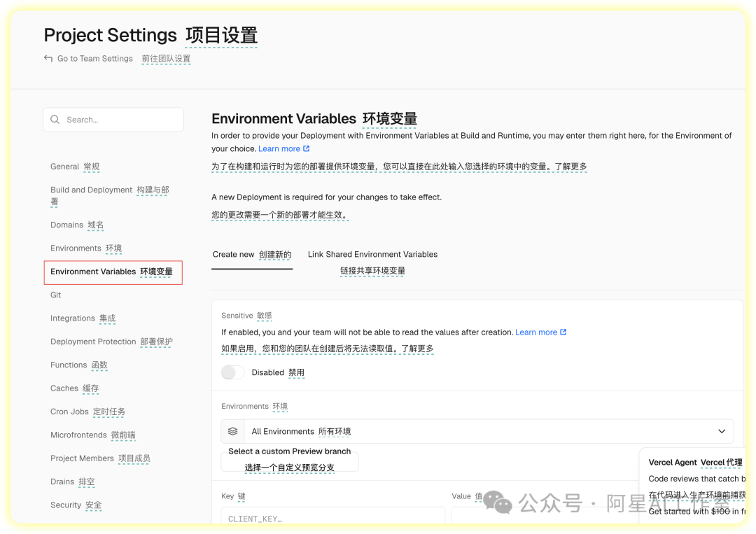Switch to the Link Shared Environment Variables tab
Image resolution: width=756 pixels, height=534 pixels.
pos(372,262)
